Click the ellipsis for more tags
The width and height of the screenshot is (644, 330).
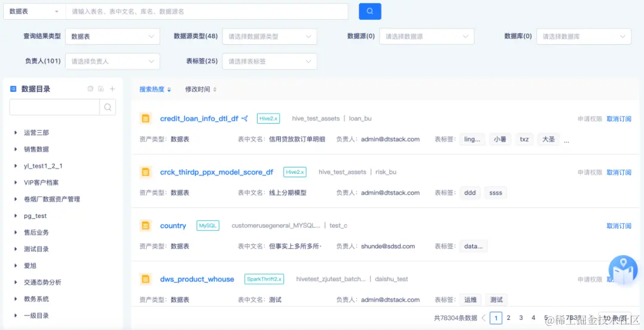[567, 141]
